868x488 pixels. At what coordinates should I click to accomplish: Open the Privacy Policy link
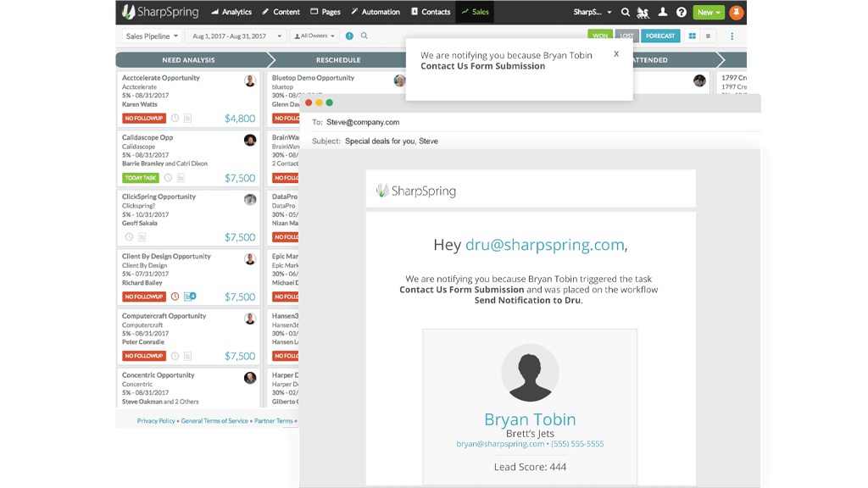156,421
